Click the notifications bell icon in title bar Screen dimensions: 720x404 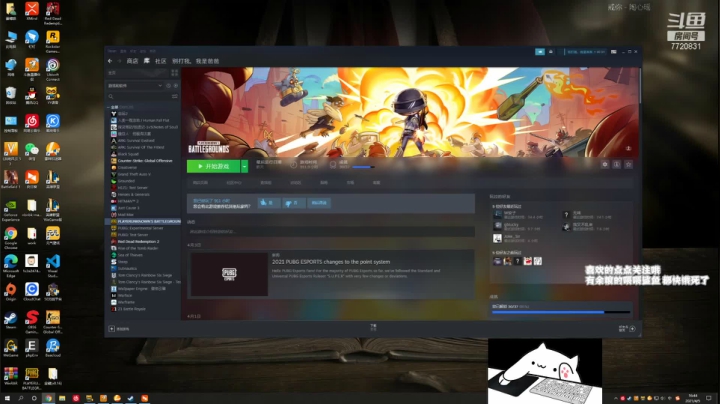[551, 52]
